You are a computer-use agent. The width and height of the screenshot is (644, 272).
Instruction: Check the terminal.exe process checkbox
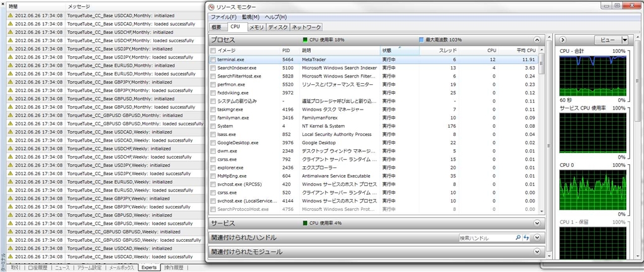pos(213,59)
